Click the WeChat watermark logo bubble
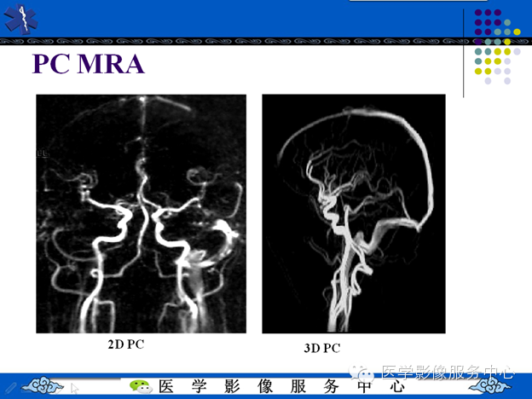 click(362, 373)
